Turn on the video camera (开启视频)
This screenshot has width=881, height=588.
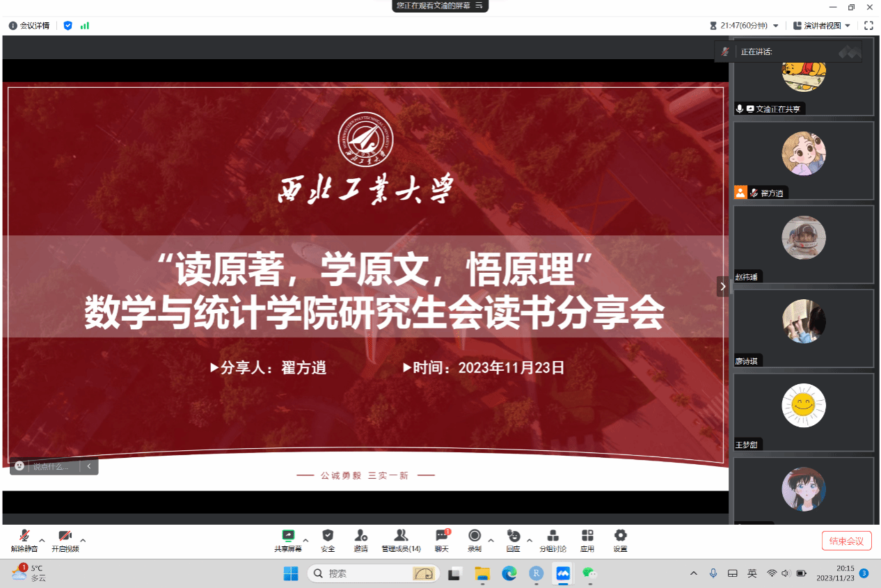click(x=65, y=537)
